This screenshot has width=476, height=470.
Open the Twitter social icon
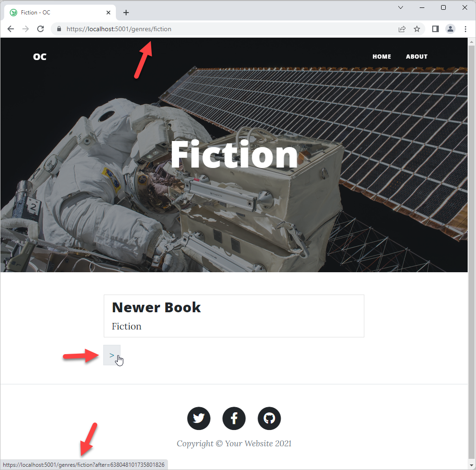coord(199,418)
